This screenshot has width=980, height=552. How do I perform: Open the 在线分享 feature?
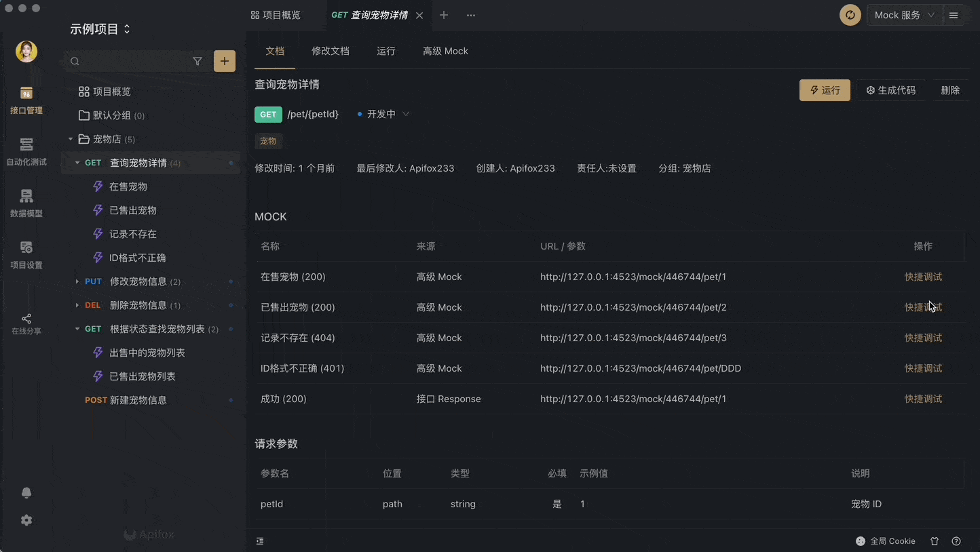tap(26, 323)
